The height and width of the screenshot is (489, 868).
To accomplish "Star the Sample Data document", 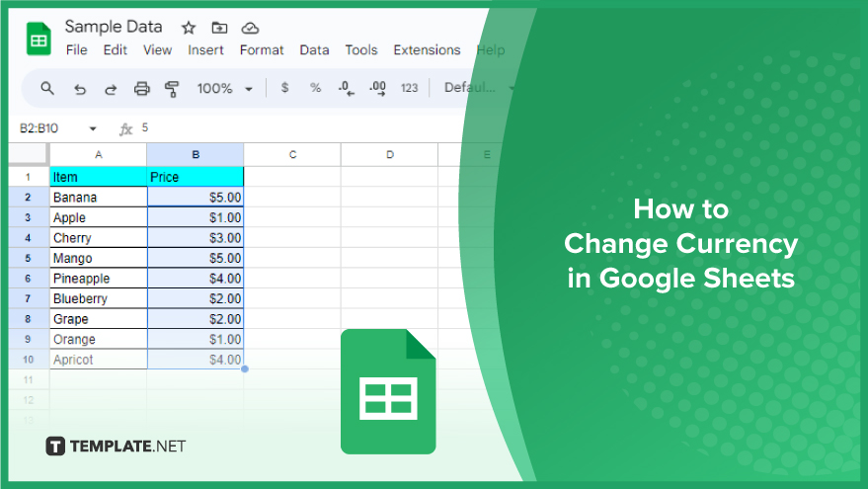I will tap(189, 28).
